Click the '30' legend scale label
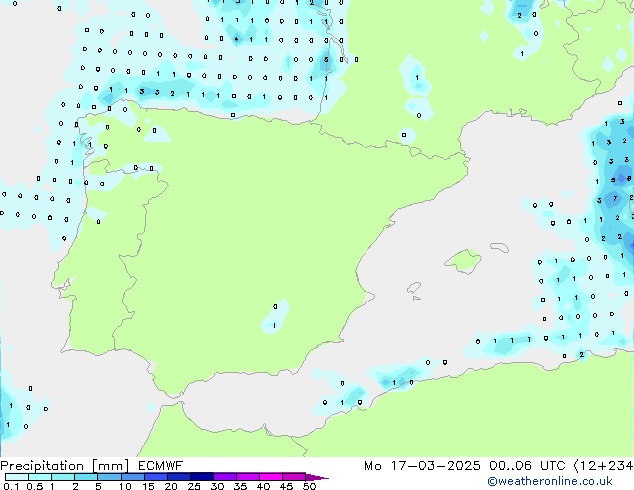This screenshot has width=634, height=490. coord(217,486)
